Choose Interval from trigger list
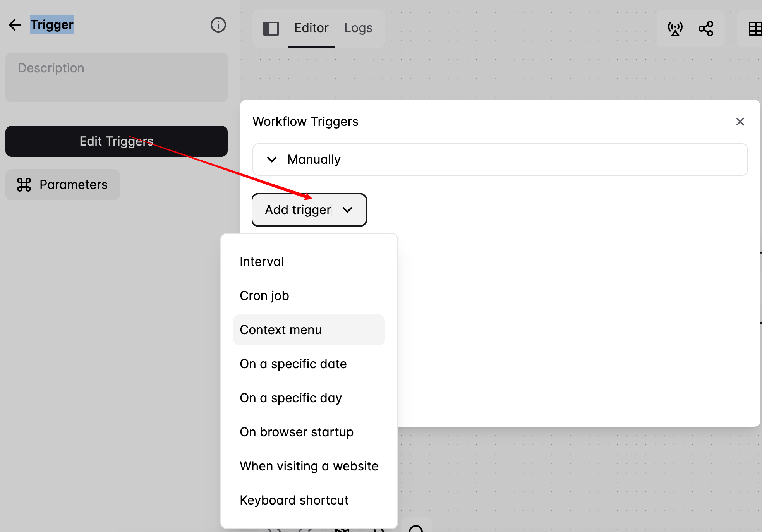Screen dimensions: 762x532 [262, 262]
